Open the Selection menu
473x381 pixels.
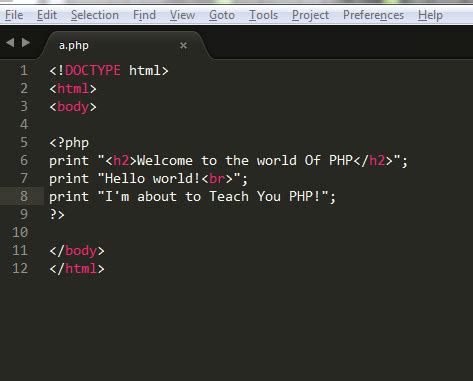(x=95, y=15)
